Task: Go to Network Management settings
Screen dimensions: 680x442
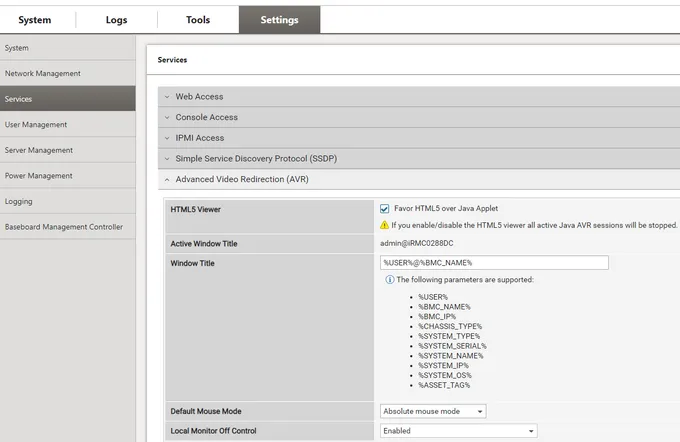Action: click(x=68, y=74)
